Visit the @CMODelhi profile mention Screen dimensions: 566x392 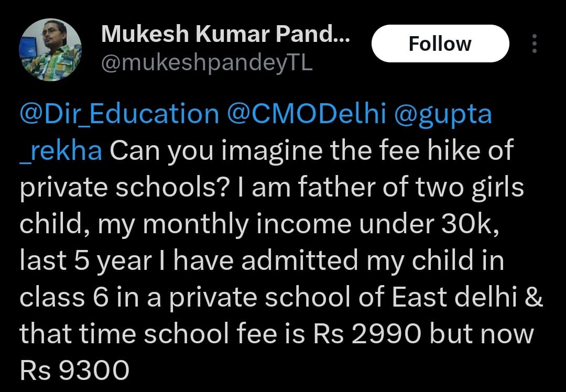click(x=307, y=114)
